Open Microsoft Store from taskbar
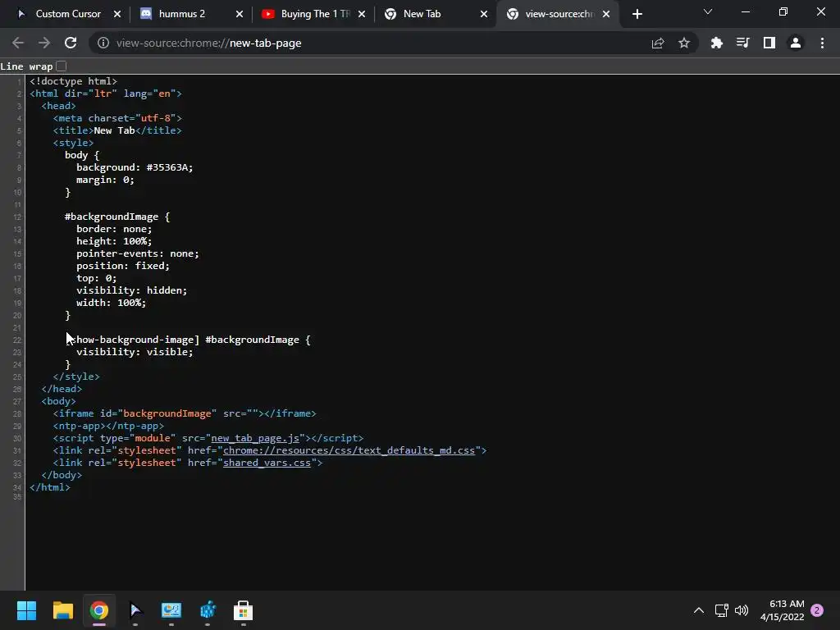840x630 pixels. tap(243, 610)
